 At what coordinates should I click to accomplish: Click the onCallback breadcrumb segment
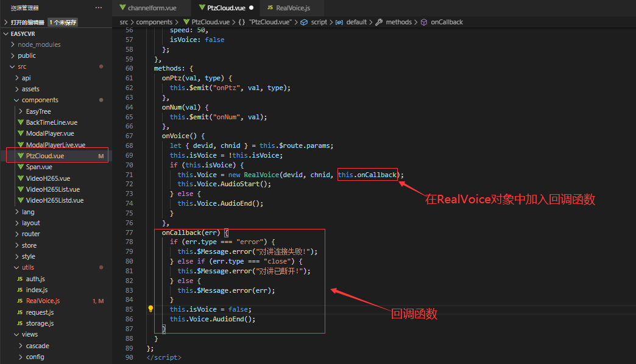click(447, 23)
